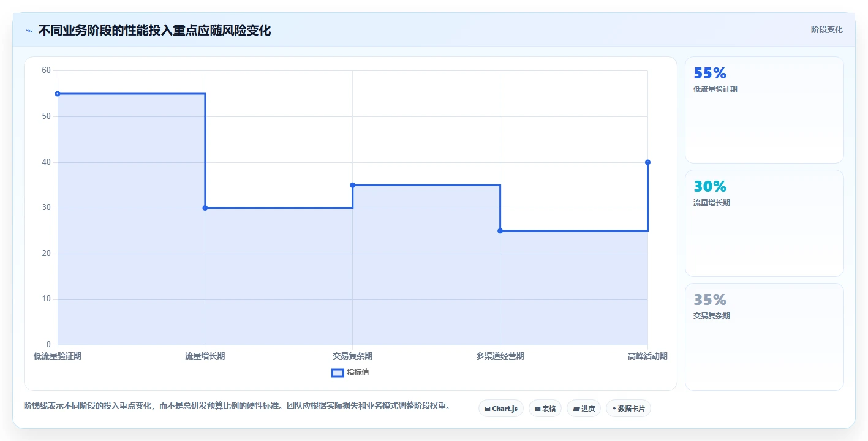Screen dimensions: 868x441
Task: Click the 表格 tag
Action: pos(545,409)
